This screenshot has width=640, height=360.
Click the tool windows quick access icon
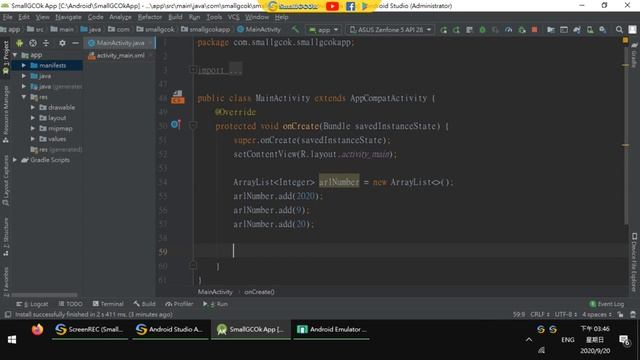click(8, 314)
